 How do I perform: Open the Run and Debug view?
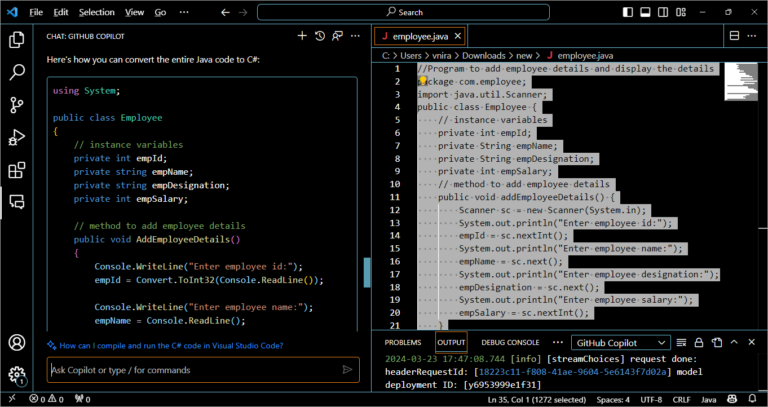(17, 137)
